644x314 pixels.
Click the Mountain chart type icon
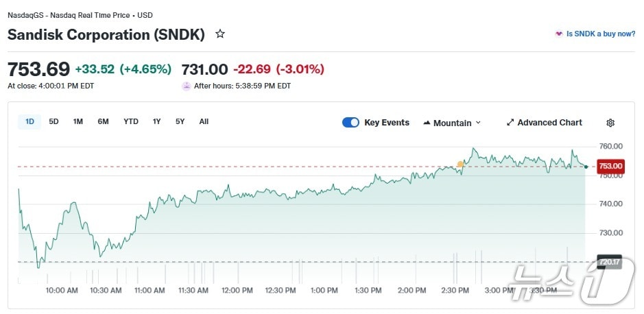tap(427, 123)
